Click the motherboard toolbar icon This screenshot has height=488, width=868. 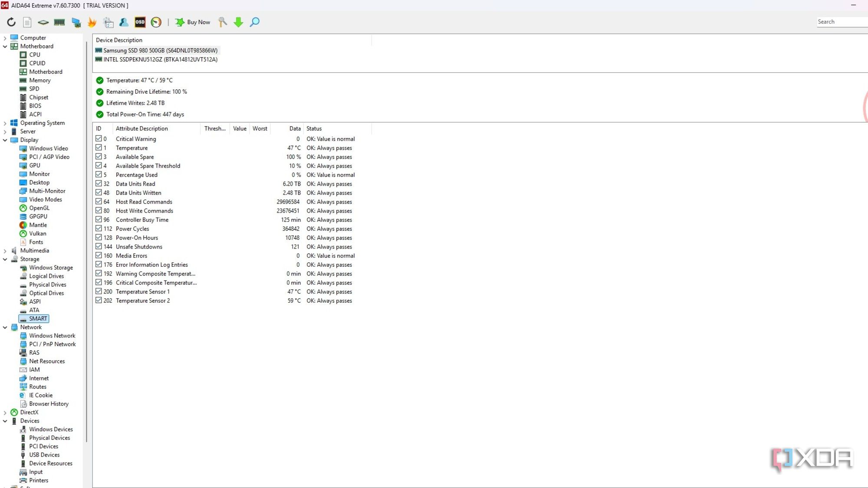43,22
